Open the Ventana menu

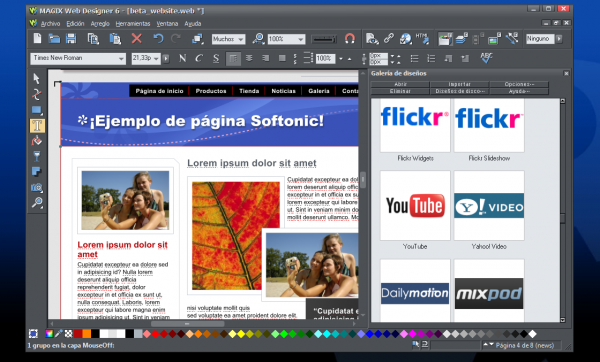tap(167, 24)
